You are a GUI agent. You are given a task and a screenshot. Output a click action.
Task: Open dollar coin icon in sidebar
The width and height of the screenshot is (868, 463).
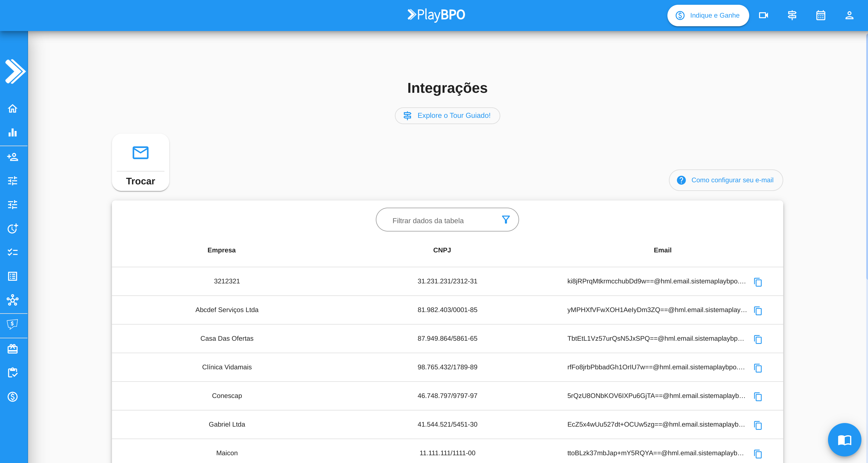tap(13, 397)
